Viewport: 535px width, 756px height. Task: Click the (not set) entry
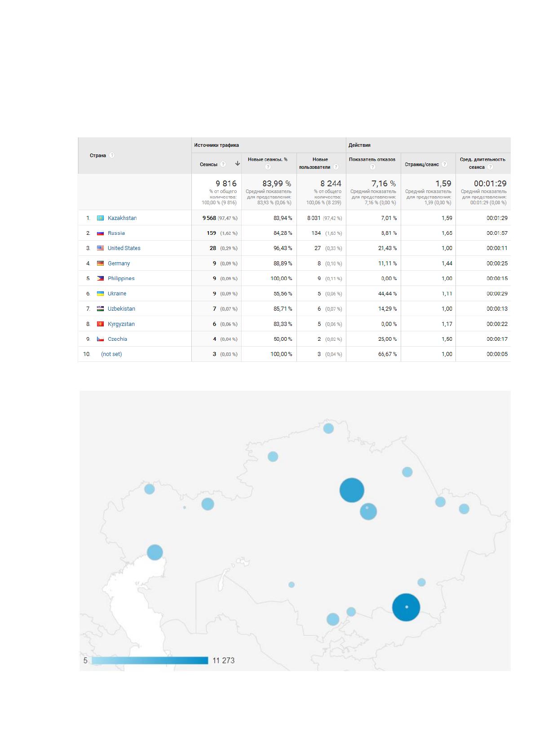pyautogui.click(x=111, y=354)
